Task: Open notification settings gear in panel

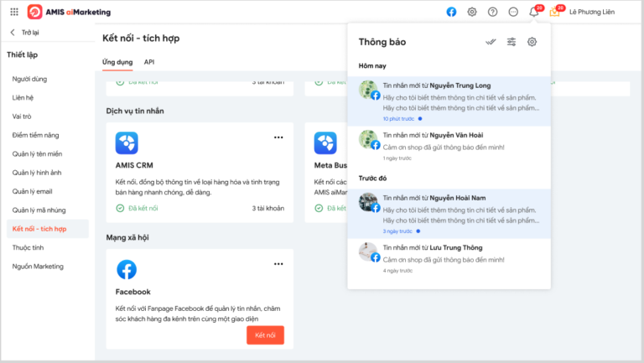Action: click(532, 42)
